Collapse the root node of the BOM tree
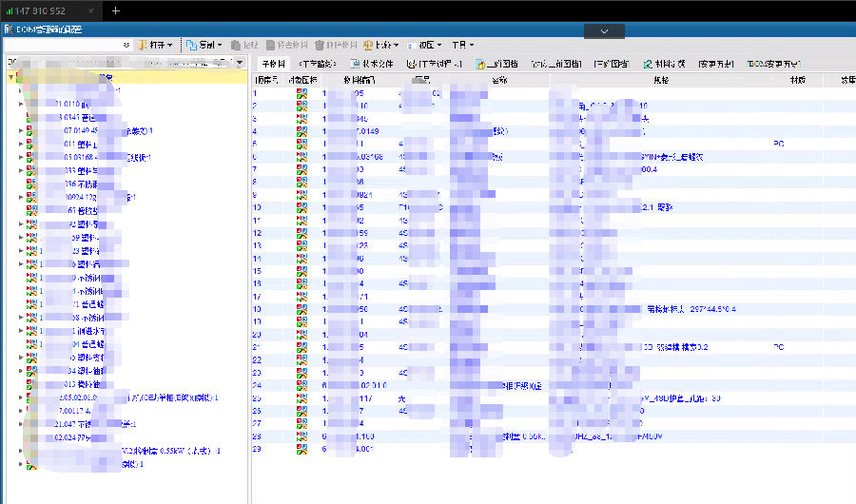The width and height of the screenshot is (856, 504). [10, 78]
